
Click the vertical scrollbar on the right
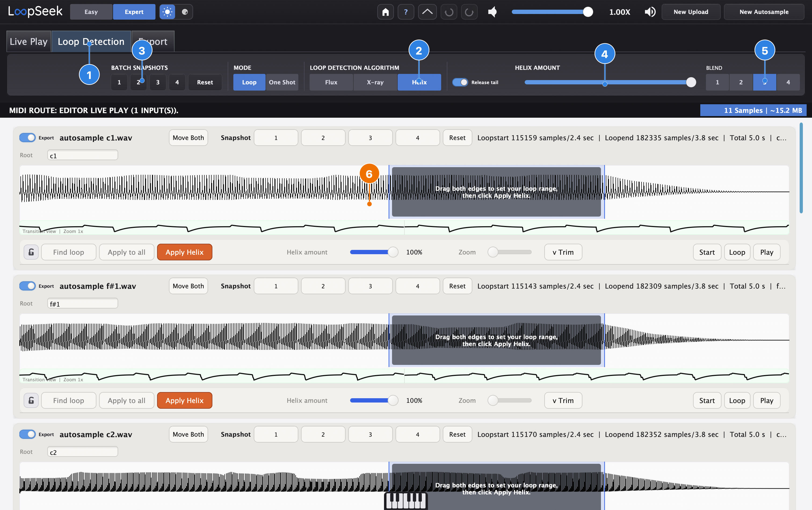click(801, 168)
